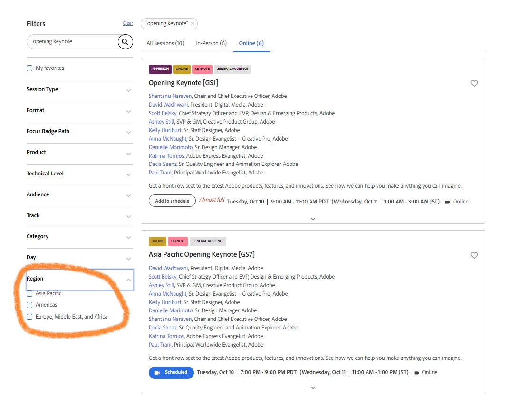Switch to All Sessions (10) tab
Screen dimensions: 532x397
pos(165,43)
